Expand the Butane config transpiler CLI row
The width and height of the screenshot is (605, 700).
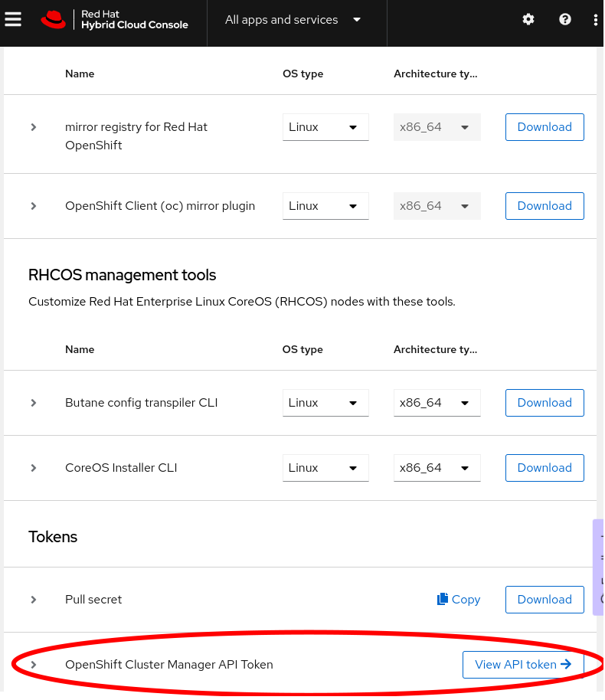pyautogui.click(x=34, y=403)
